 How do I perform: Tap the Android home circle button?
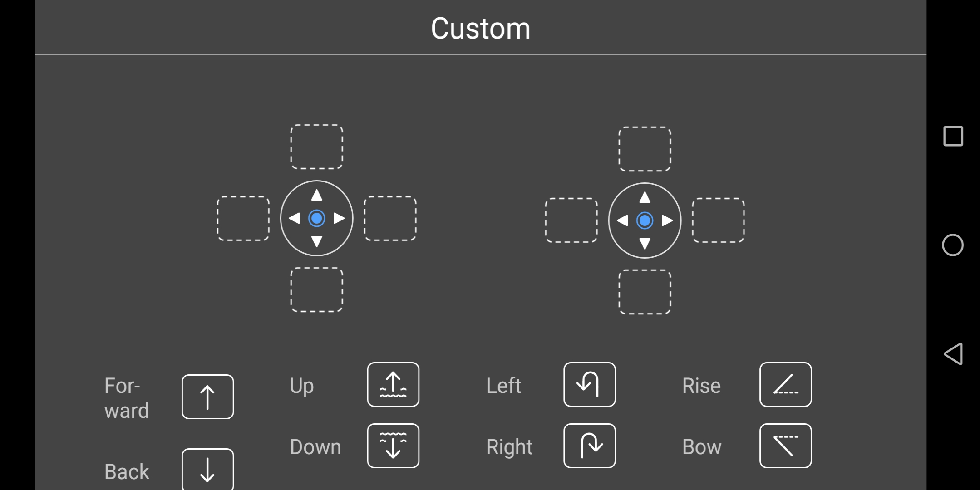pyautogui.click(x=953, y=245)
